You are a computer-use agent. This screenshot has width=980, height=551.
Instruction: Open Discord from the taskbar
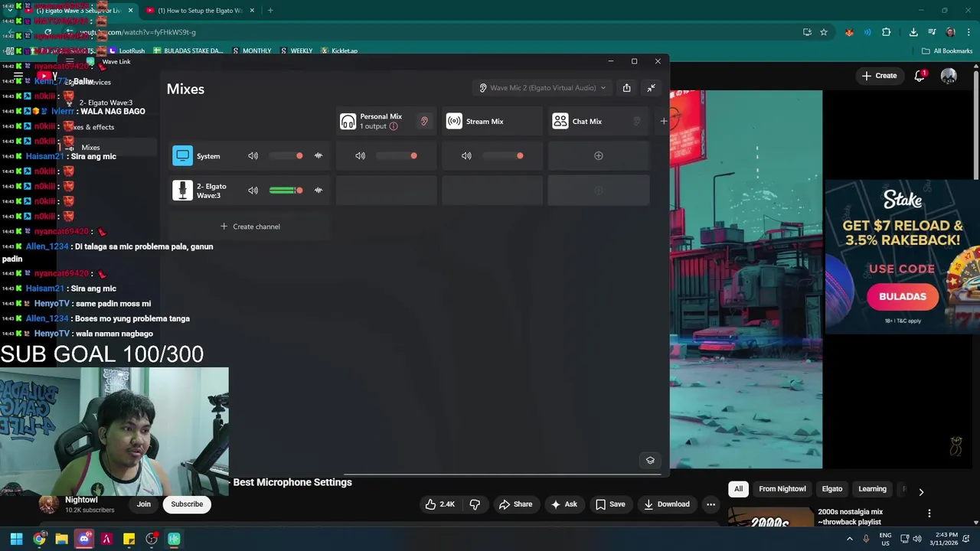84,539
